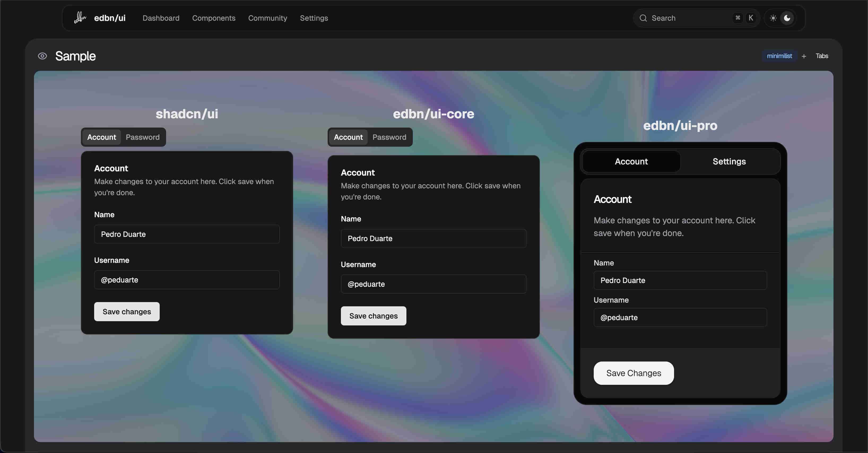This screenshot has height=453, width=868.
Task: Click Save changes in edbn/ui-core card
Action: click(x=373, y=316)
